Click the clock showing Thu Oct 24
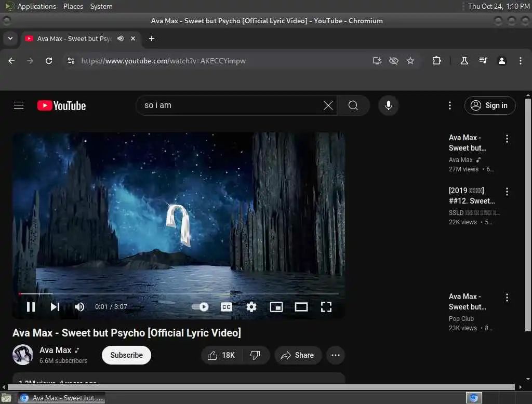Viewport: 532px width, 404px height. pyautogui.click(x=498, y=6)
